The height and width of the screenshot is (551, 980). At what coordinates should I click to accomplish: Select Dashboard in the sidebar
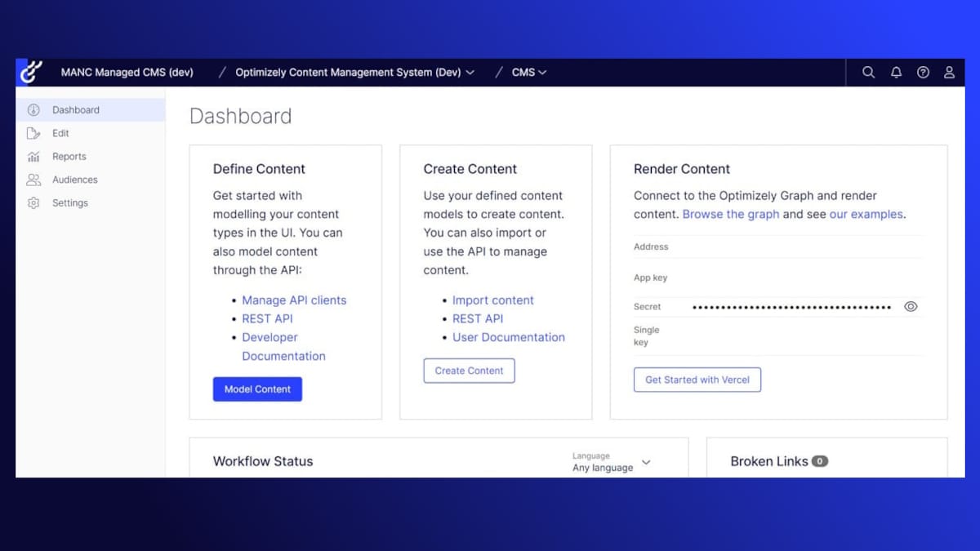pos(91,110)
